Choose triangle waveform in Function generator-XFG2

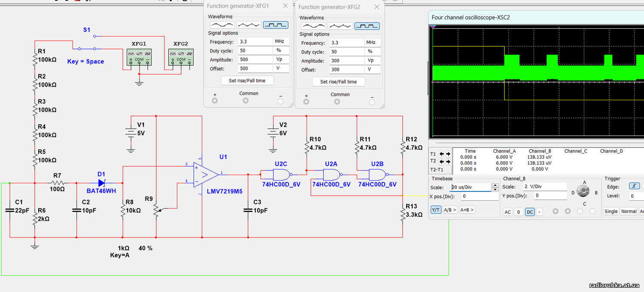340,26
